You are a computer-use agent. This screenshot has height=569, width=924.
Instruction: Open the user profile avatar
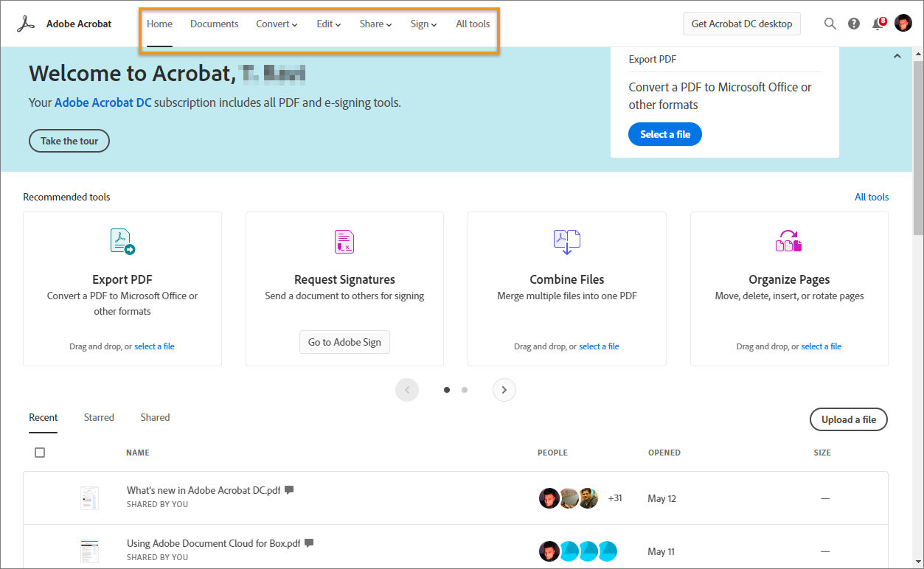pyautogui.click(x=903, y=24)
